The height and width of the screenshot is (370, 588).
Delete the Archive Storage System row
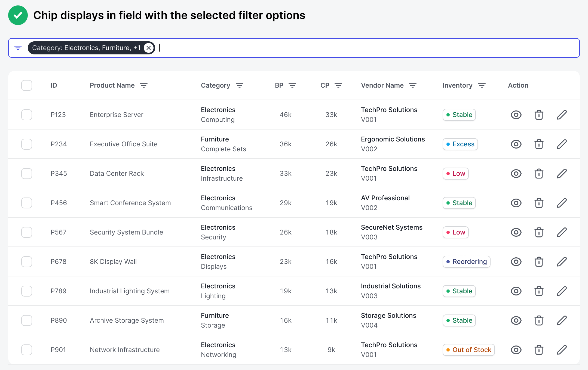pos(539,320)
